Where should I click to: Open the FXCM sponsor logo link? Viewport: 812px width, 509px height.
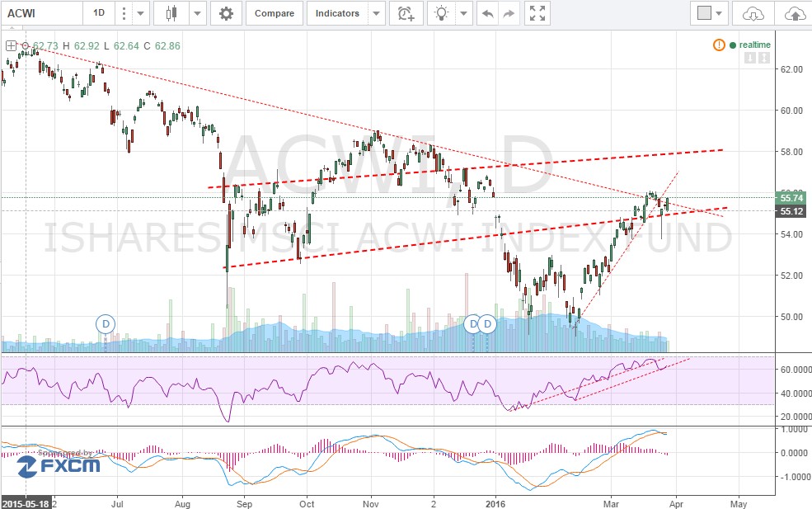(x=58, y=465)
